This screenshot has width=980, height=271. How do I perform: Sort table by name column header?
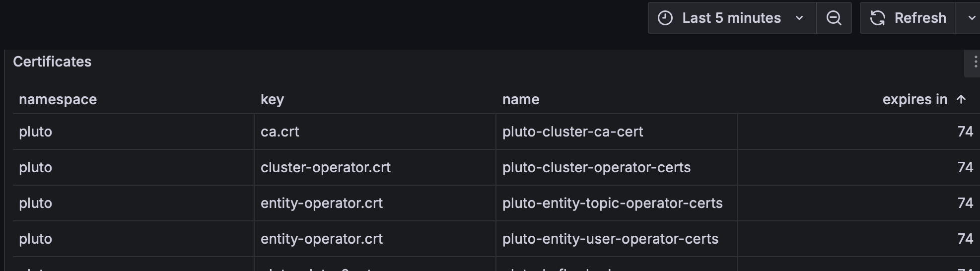(521, 99)
